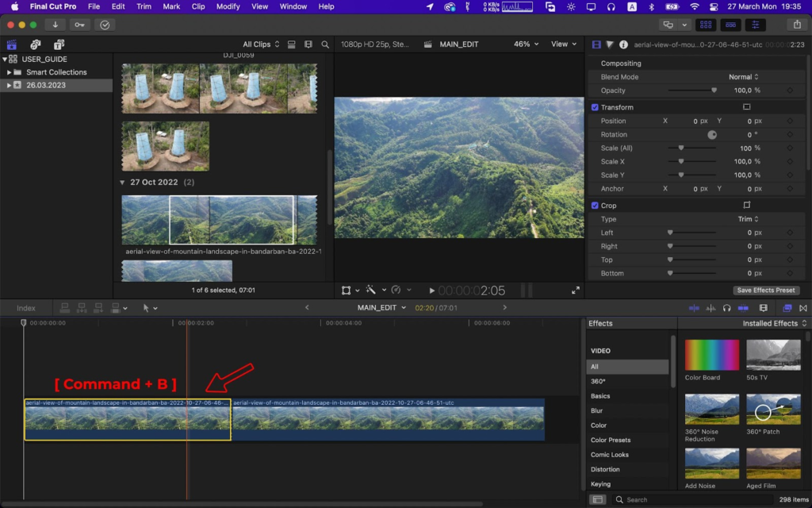This screenshot has width=812, height=508.
Task: Open the File menu
Action: coord(94,6)
